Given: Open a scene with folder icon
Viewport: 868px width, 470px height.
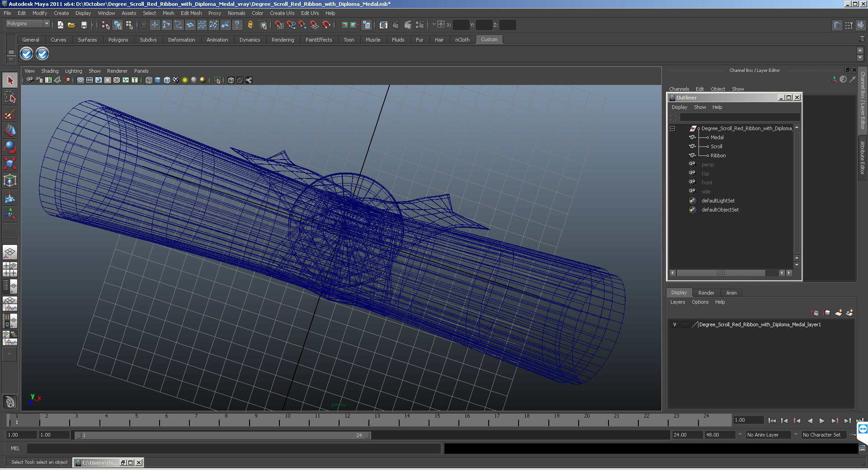Looking at the screenshot, I should coord(71,25).
